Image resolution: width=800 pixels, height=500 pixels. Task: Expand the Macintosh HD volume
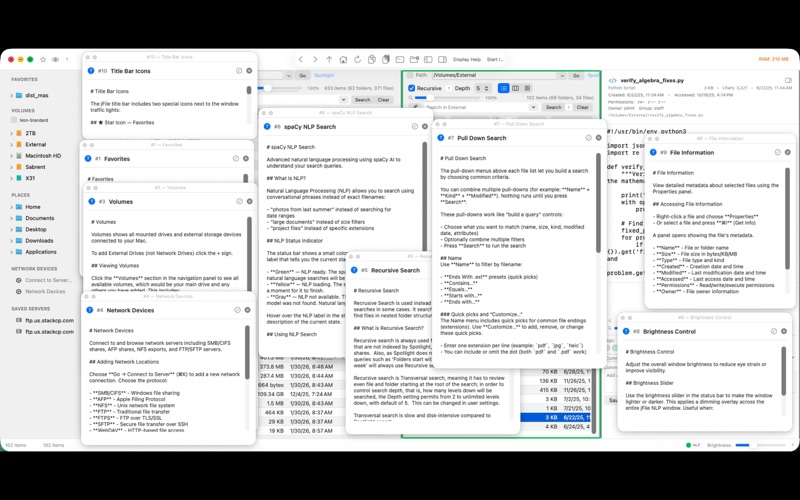pos(11,156)
